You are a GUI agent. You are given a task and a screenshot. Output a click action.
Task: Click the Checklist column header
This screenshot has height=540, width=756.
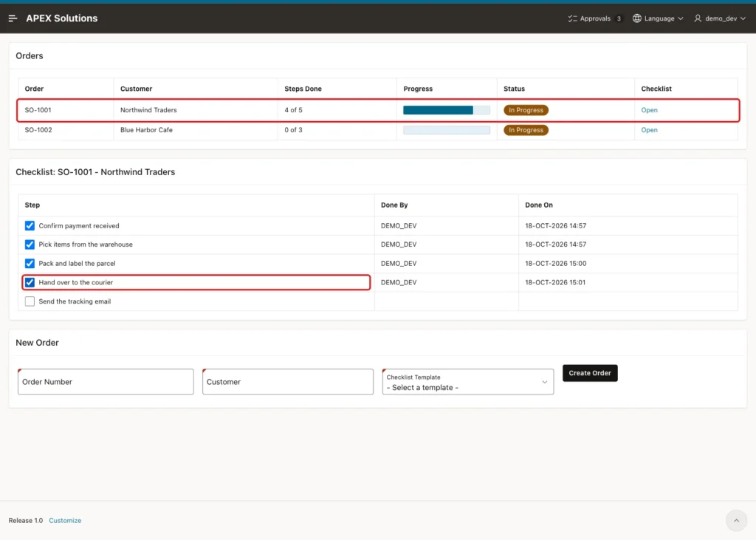656,89
